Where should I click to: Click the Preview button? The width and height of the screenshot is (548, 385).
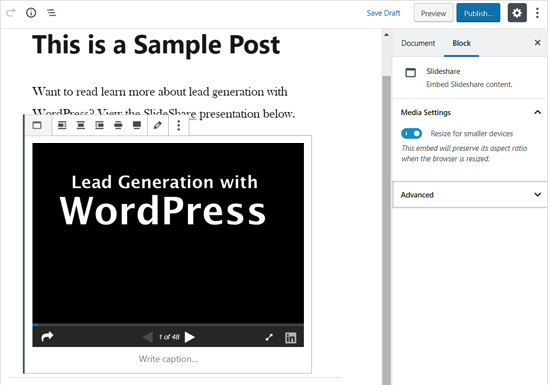(x=433, y=13)
